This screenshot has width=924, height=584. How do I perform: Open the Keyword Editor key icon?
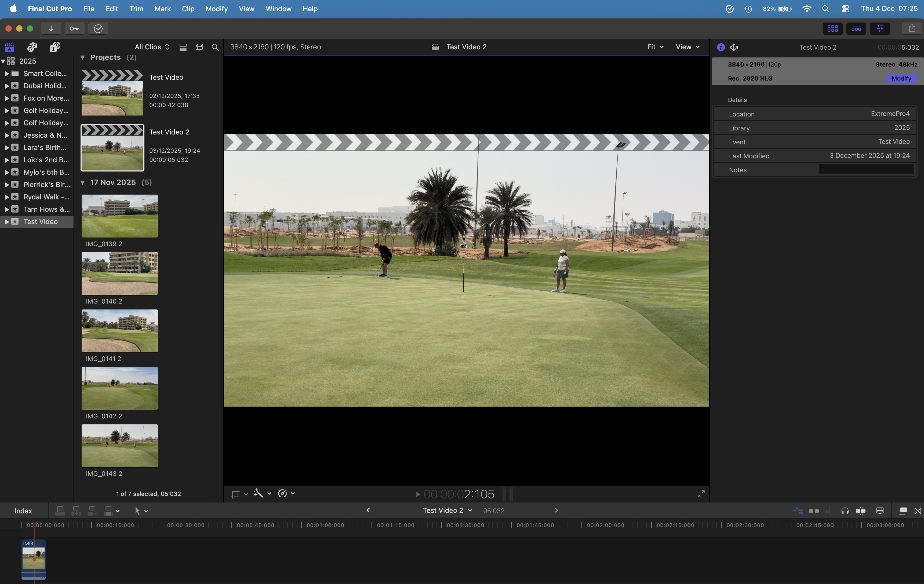74,28
